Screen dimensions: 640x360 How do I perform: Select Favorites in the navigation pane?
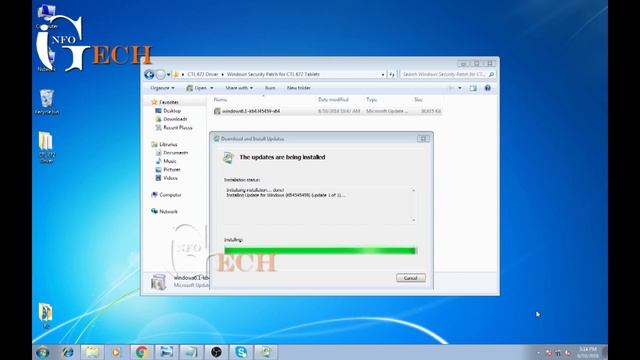tap(169, 102)
